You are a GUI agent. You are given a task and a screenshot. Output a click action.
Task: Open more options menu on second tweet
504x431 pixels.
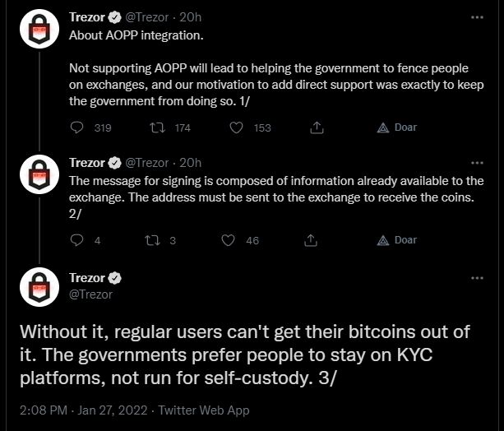[x=477, y=163]
